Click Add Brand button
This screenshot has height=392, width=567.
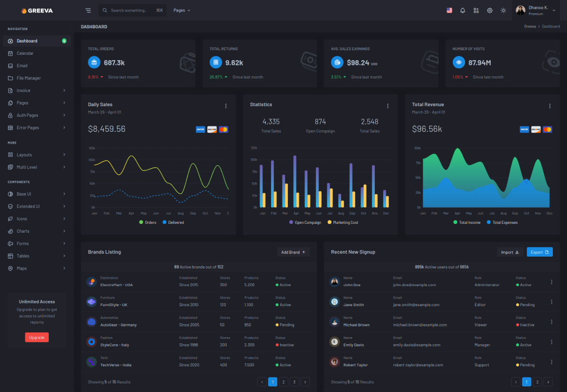point(293,252)
